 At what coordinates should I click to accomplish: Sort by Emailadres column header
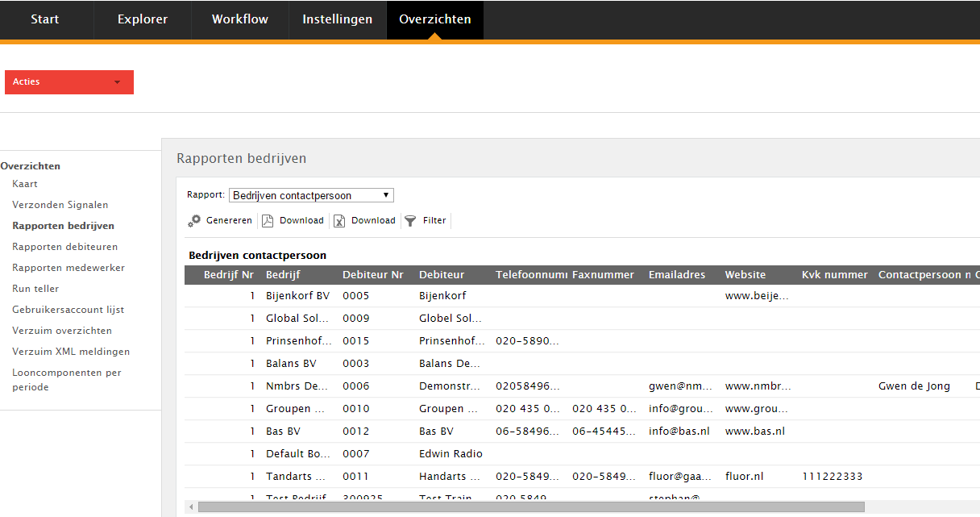(x=677, y=275)
